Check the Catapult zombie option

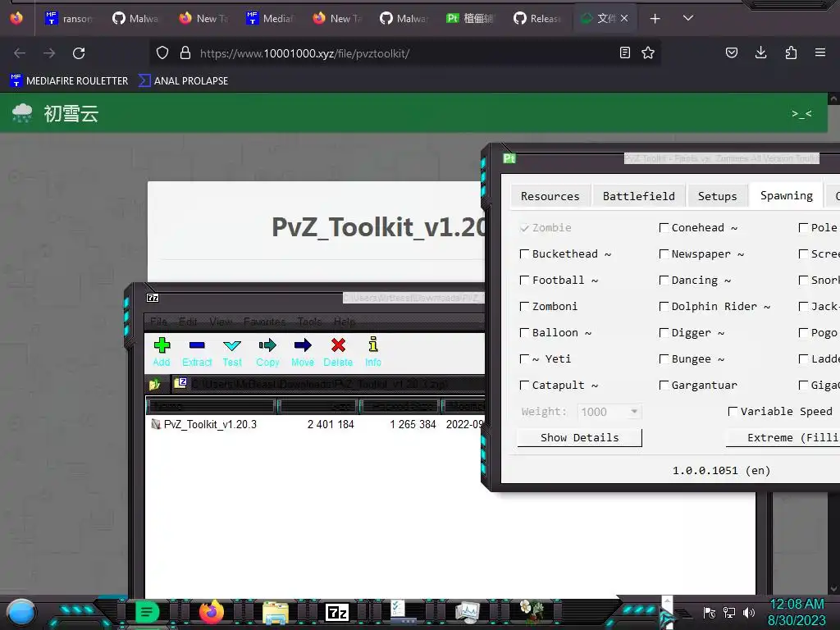(x=524, y=386)
